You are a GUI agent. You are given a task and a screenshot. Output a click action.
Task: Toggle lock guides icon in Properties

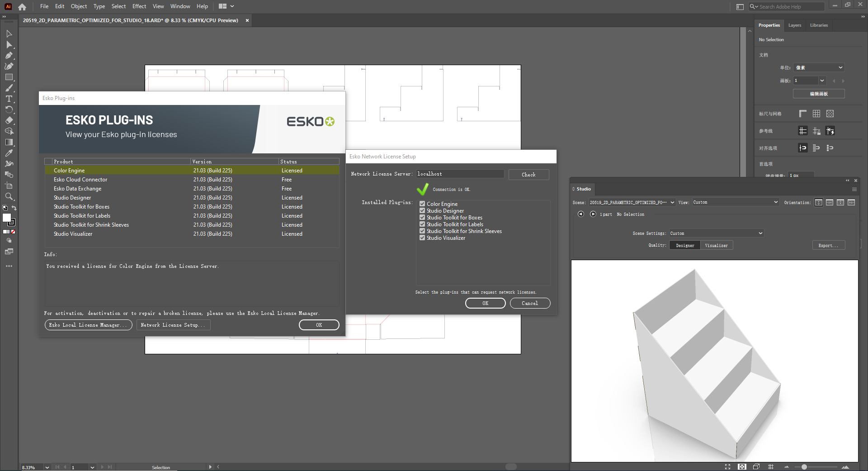click(x=816, y=131)
